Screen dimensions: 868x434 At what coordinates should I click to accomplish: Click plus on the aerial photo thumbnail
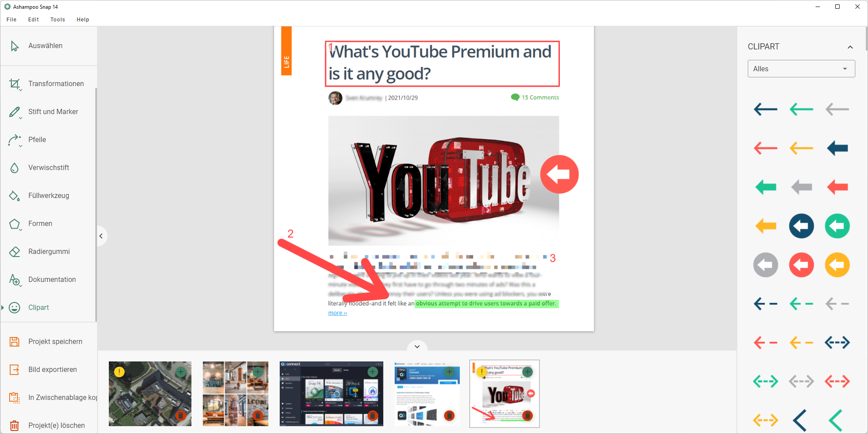181,372
